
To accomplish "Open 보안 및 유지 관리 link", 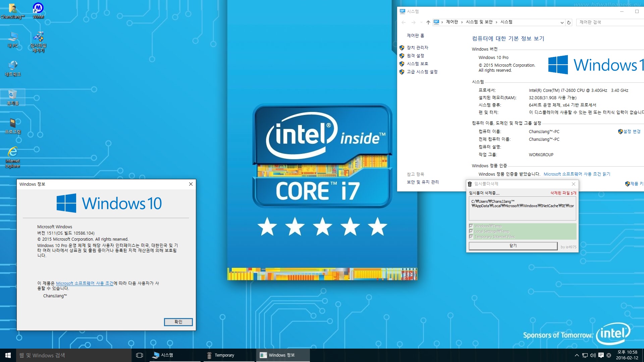I will (423, 182).
